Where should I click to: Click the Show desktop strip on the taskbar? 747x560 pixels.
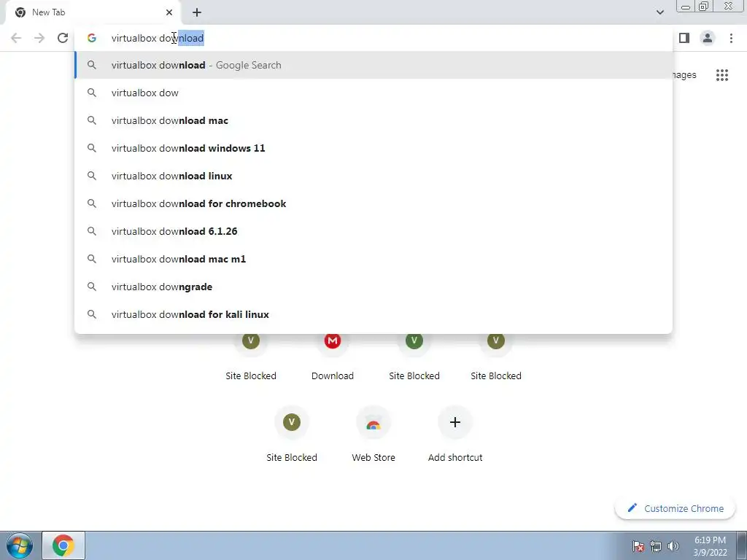(x=741, y=545)
